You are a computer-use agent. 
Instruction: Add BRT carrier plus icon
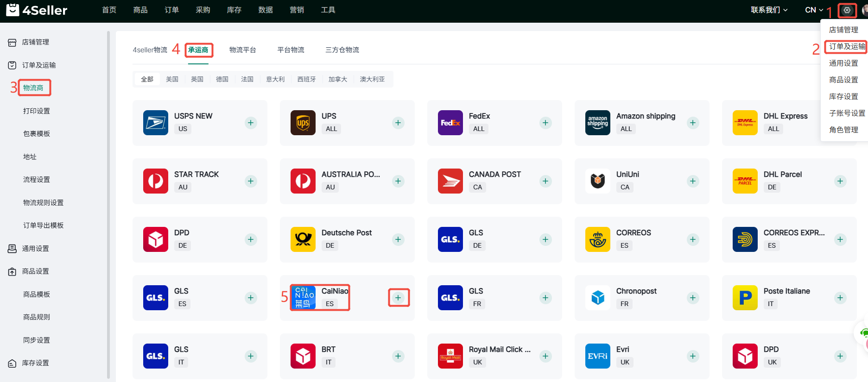click(398, 356)
